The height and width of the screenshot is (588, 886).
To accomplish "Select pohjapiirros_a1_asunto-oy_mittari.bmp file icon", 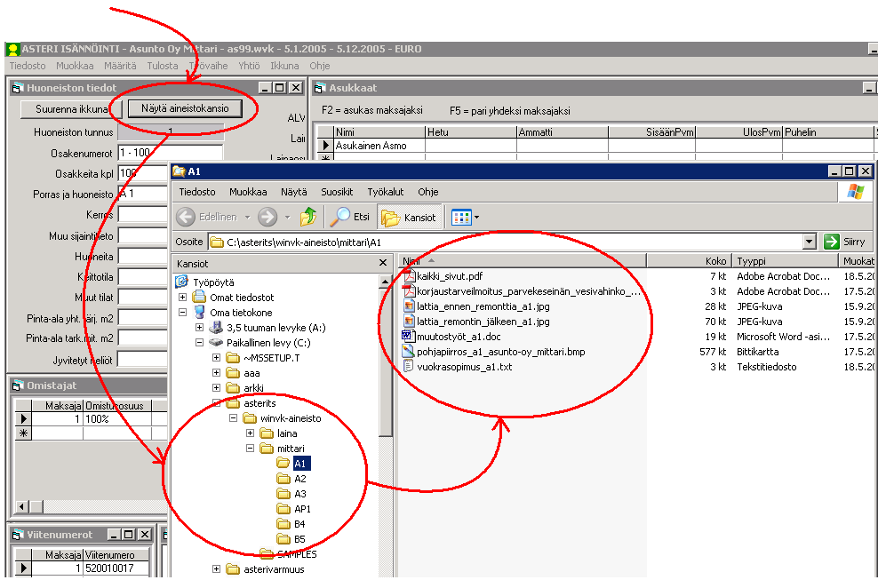I will tap(409, 352).
